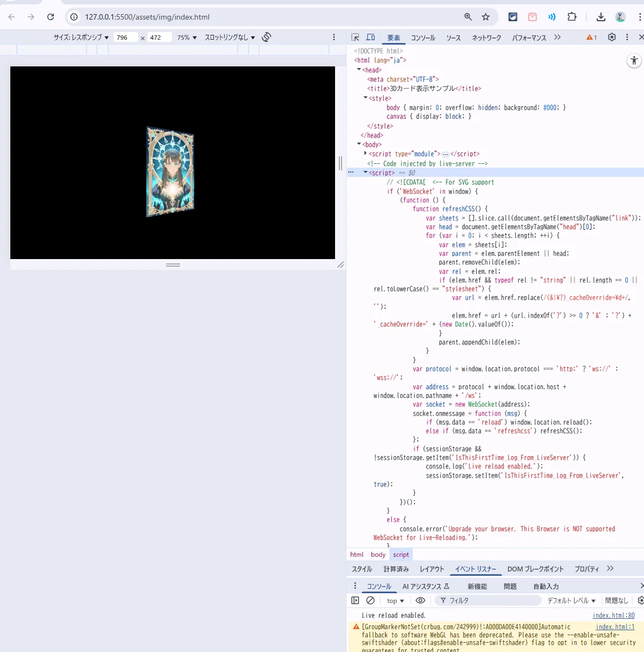
Task: Toggle the console sidebar panel icon
Action: pyautogui.click(x=355, y=600)
